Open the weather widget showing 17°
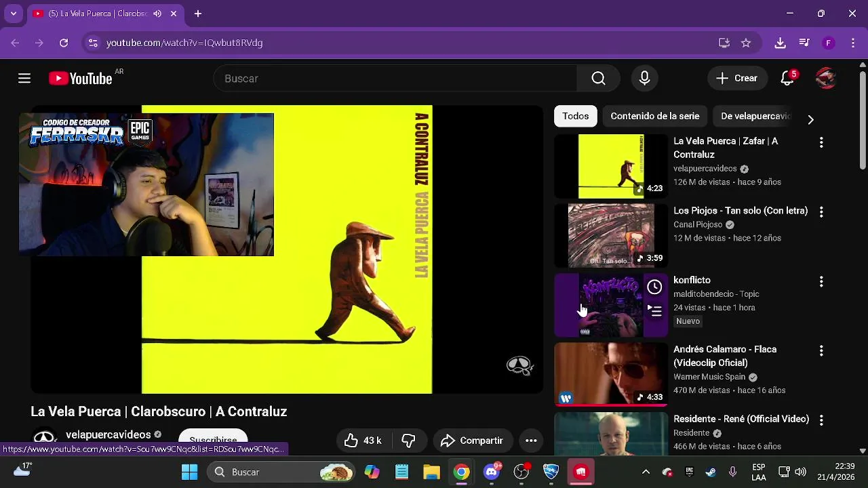 click(x=22, y=469)
